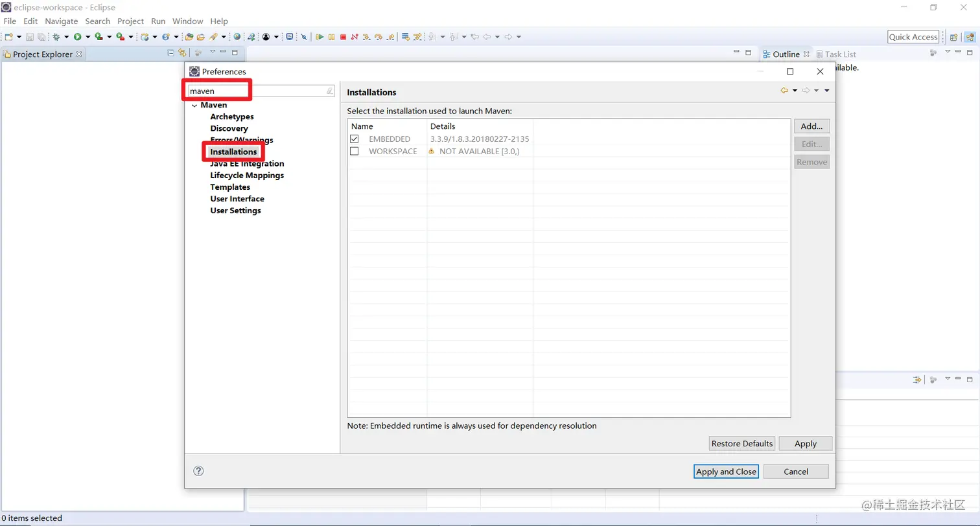Cancel the Preferences dialog
This screenshot has width=980, height=526.
point(796,472)
